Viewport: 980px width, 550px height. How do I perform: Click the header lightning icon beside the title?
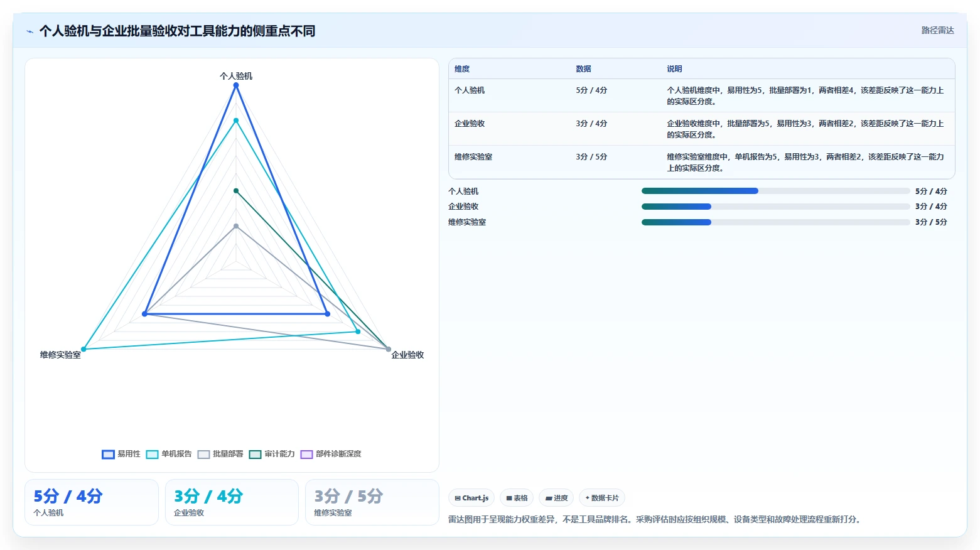point(30,31)
